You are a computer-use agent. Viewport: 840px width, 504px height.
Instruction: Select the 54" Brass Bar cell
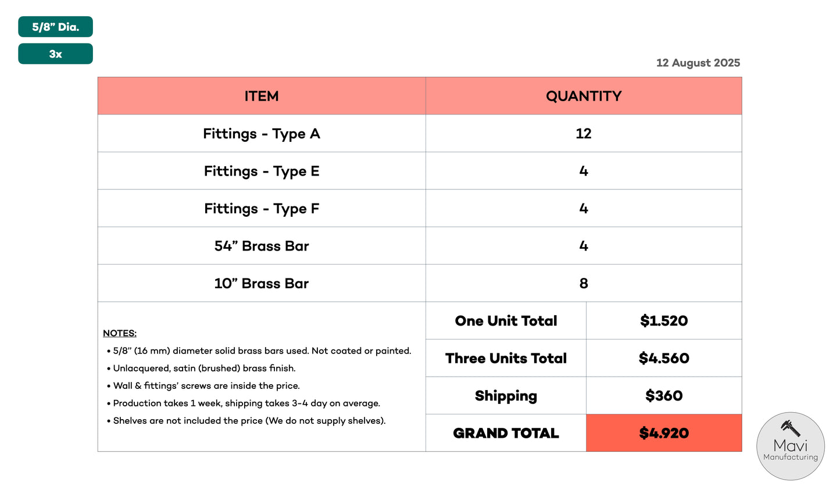pyautogui.click(x=262, y=246)
